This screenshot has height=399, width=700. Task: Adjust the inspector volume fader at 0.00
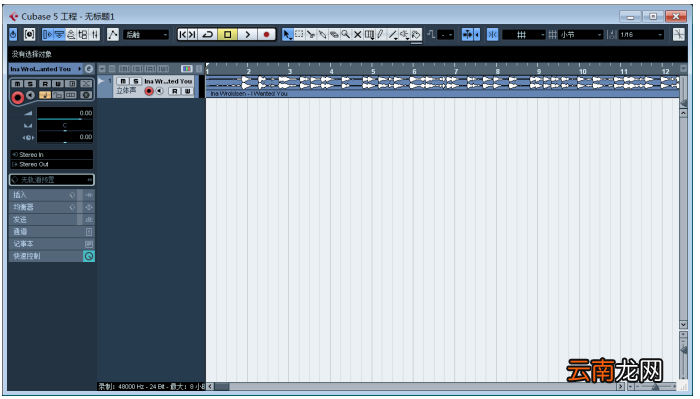pyautogui.click(x=65, y=114)
